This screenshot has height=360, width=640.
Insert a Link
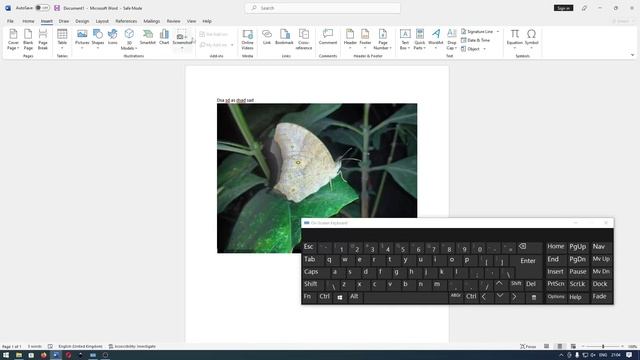pos(267,38)
